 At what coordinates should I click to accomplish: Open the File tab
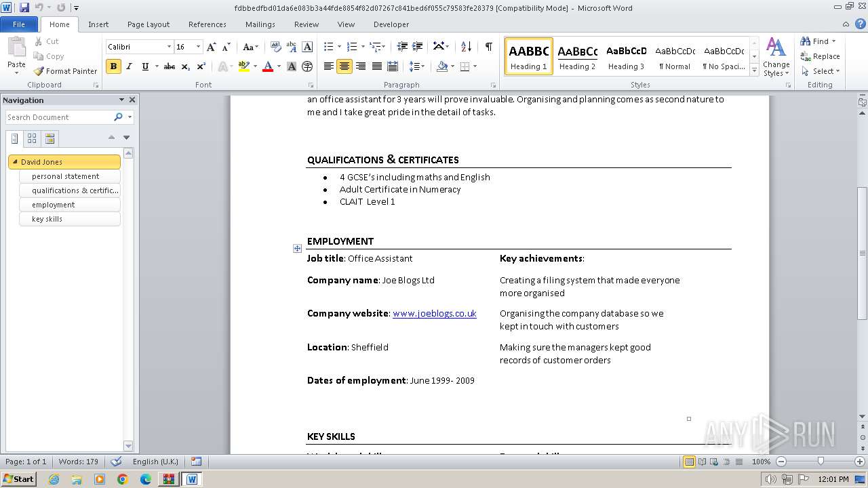pyautogui.click(x=19, y=24)
